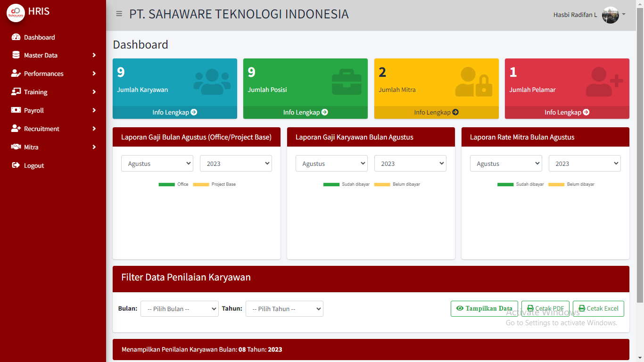Click the green Sudah dibayar swatch in Gaji Karyawan
Viewport: 644px width, 362px height.
click(331, 184)
